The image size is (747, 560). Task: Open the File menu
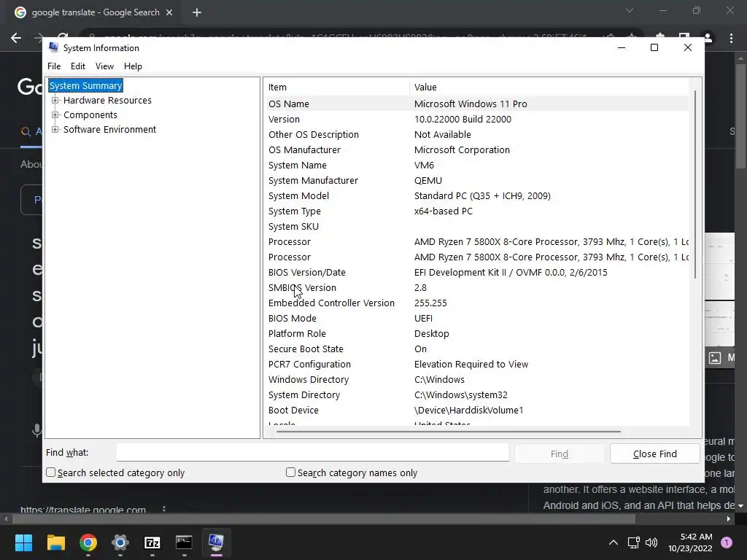[54, 66]
